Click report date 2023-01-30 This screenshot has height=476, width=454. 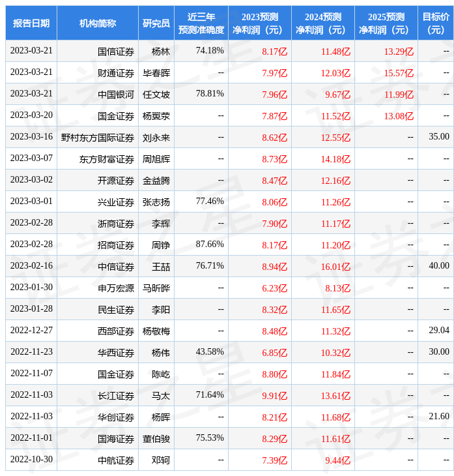pyautogui.click(x=31, y=287)
